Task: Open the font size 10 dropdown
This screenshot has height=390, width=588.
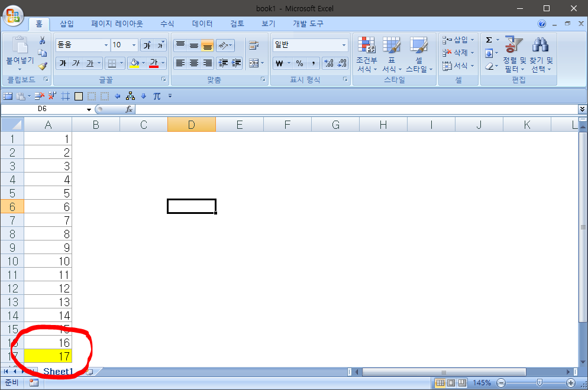Action: point(134,45)
